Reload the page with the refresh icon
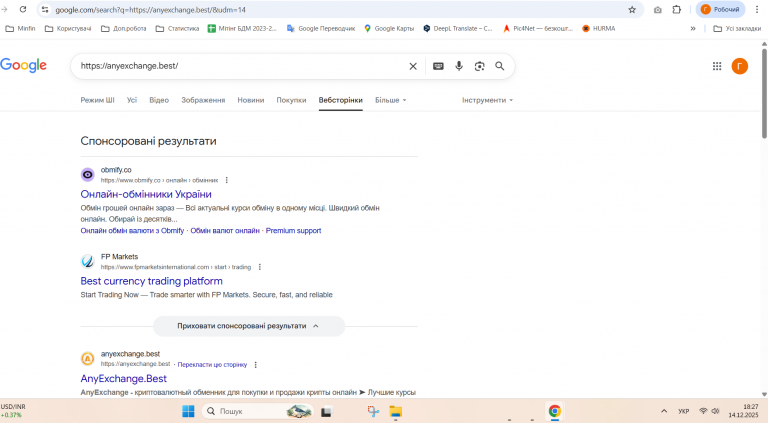This screenshot has width=768, height=423. pos(23,9)
